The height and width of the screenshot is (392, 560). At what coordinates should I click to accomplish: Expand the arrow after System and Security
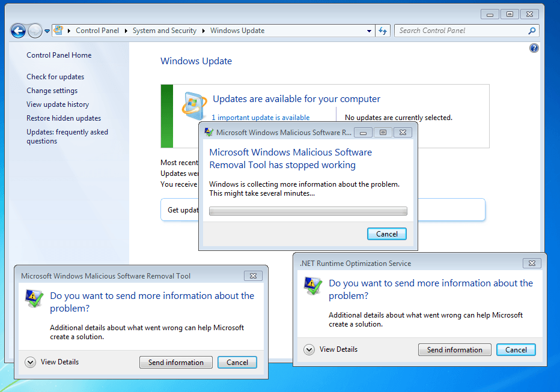[x=203, y=31]
